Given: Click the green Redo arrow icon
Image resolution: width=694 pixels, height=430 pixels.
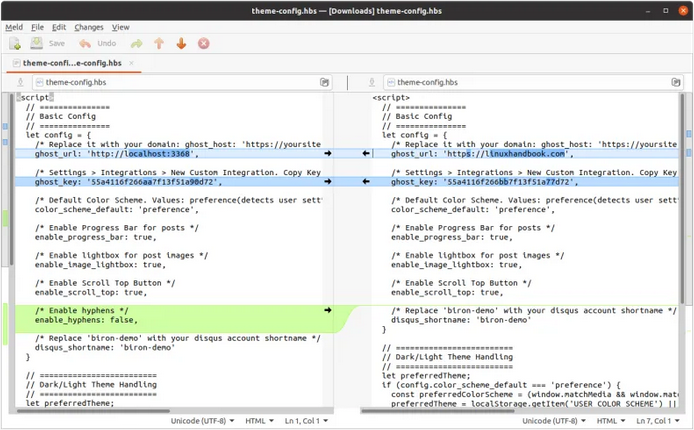Looking at the screenshot, I should pos(137,43).
